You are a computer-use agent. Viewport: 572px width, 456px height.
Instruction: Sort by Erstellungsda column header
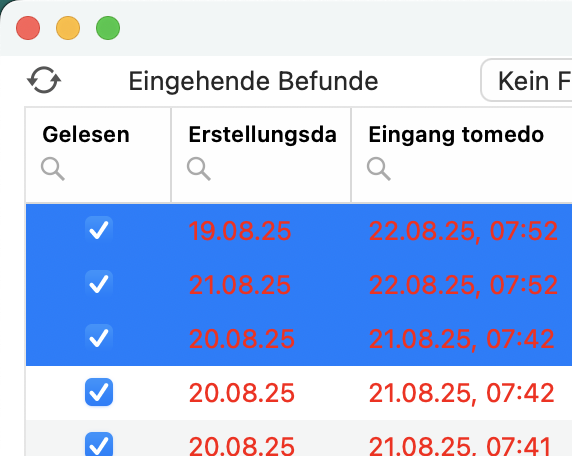pos(262,134)
